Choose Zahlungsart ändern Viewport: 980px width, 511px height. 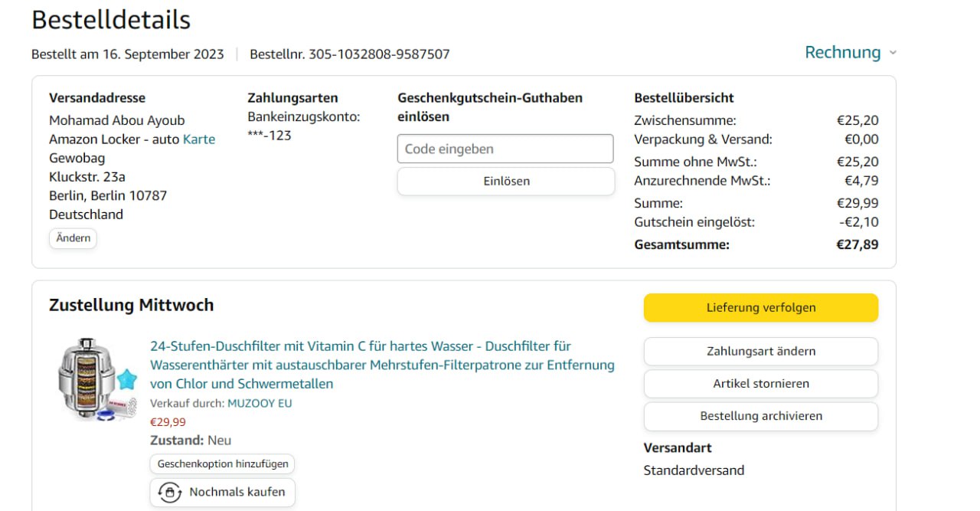tap(761, 352)
